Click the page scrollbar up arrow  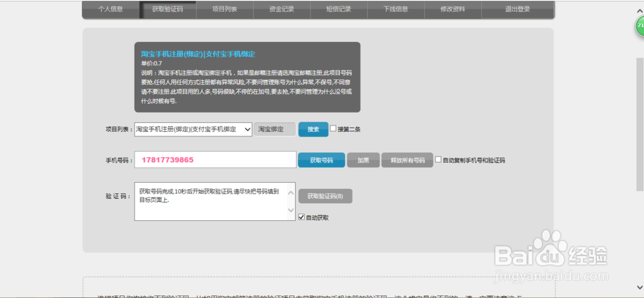point(639,10)
